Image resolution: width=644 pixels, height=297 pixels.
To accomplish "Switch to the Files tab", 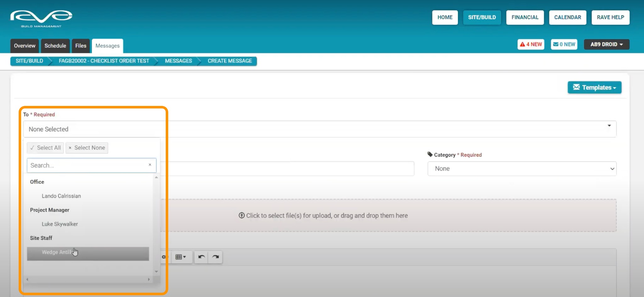I will coord(81,46).
